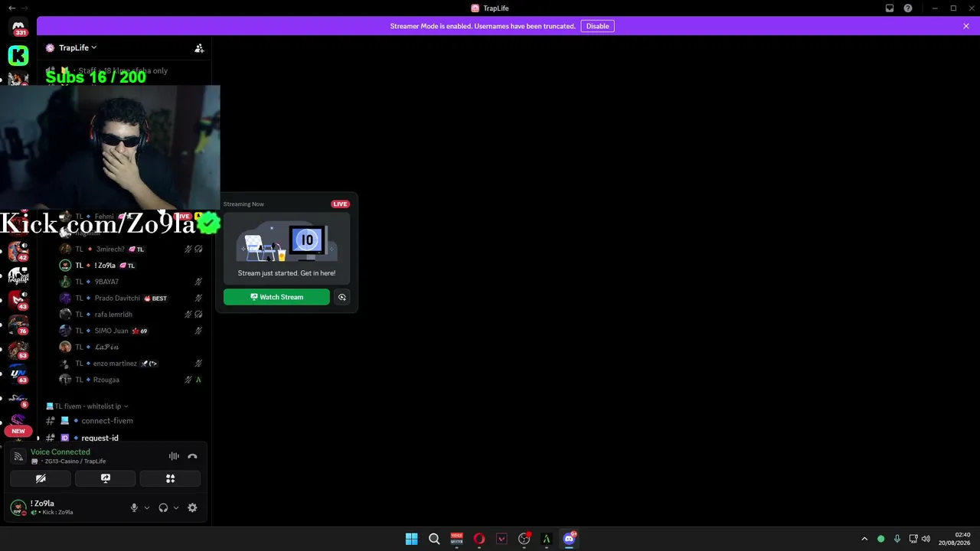980x551 pixels.
Task: Open the green Kick server icon
Action: (x=18, y=55)
